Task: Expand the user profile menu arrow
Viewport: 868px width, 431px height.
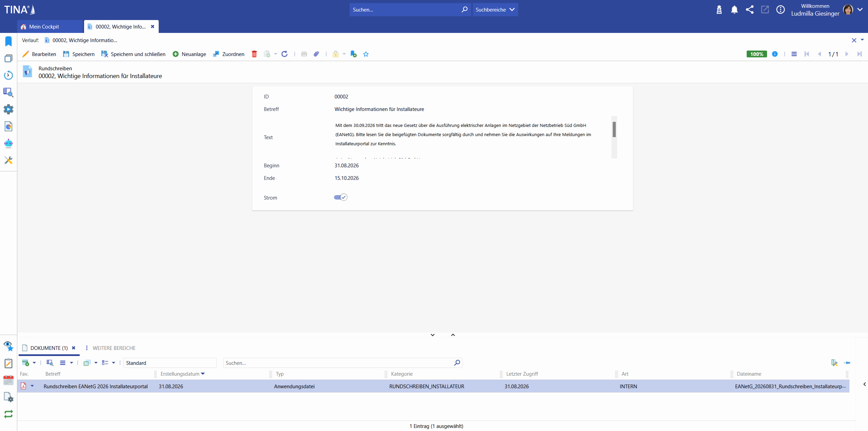Action: [860, 10]
